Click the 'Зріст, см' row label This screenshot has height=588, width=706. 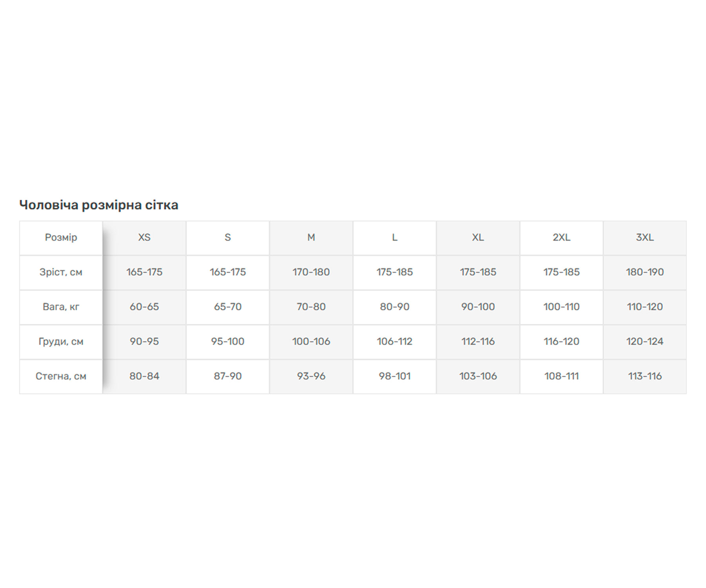61,272
